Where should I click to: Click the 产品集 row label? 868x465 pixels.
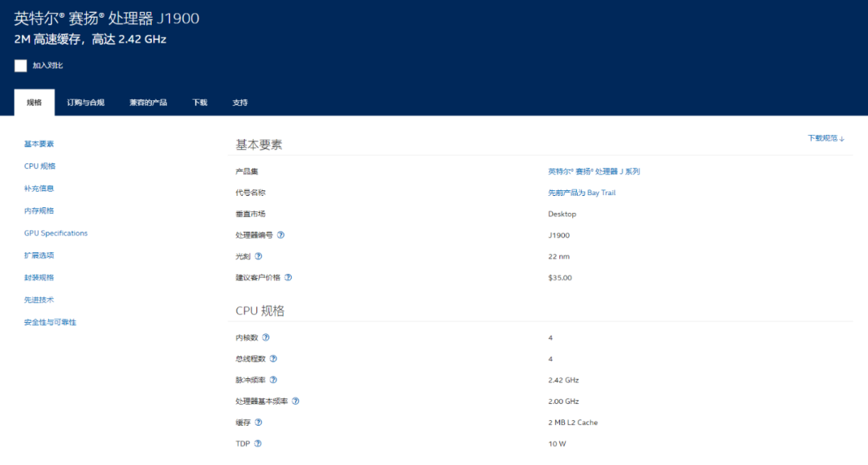click(247, 171)
